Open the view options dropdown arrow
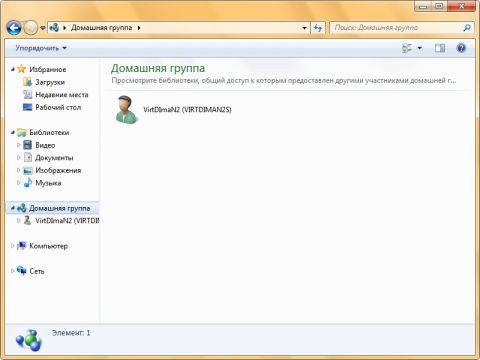The height and width of the screenshot is (360, 480). click(420, 48)
